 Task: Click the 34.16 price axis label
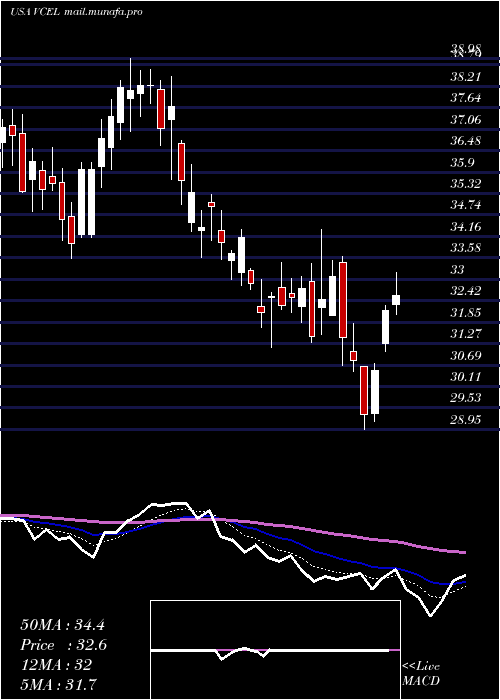tap(466, 227)
